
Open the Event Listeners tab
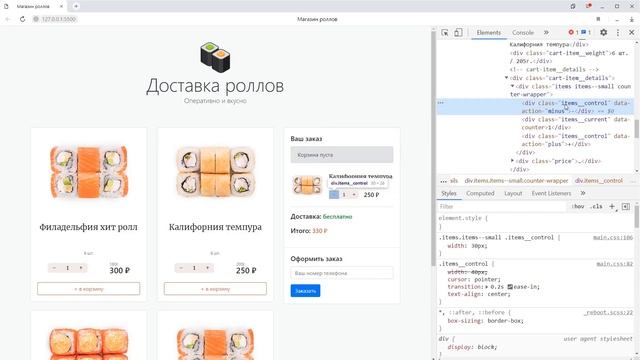coord(551,193)
